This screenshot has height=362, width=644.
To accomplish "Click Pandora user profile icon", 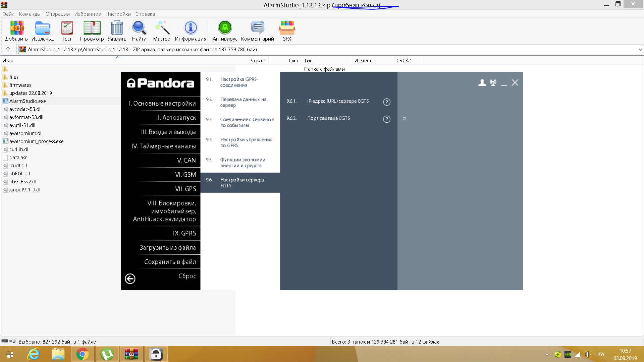I will tap(482, 82).
